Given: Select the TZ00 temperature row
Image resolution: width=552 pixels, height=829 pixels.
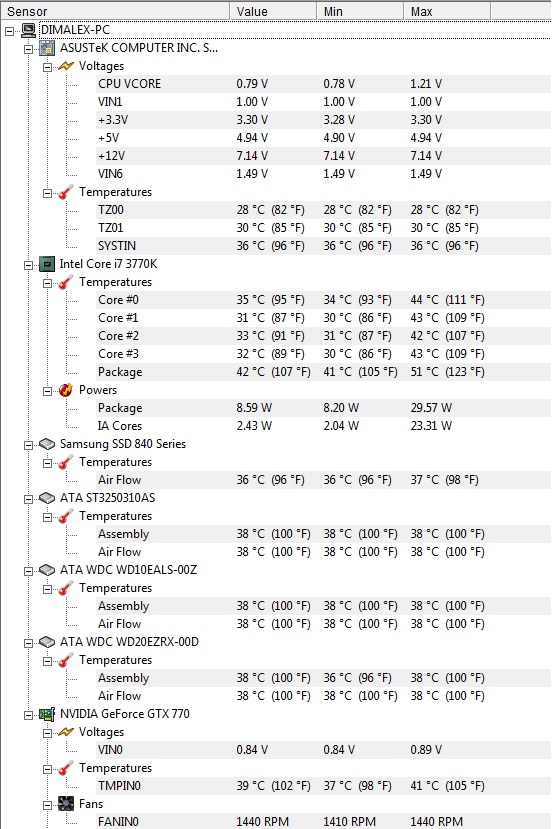Looking at the screenshot, I should tap(323, 210).
